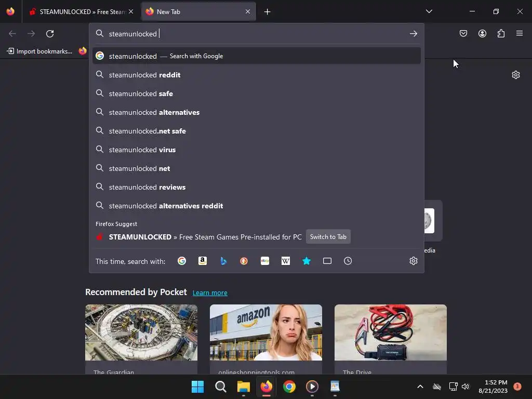
Task: Click the Go arrow in address bar
Action: coord(413,34)
